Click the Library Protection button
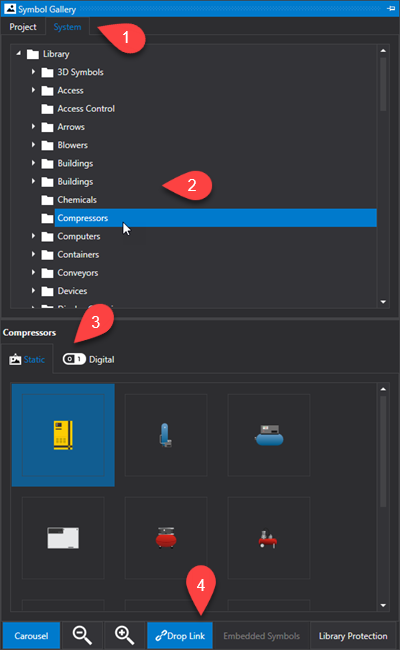This screenshot has height=650, width=400. 353,635
